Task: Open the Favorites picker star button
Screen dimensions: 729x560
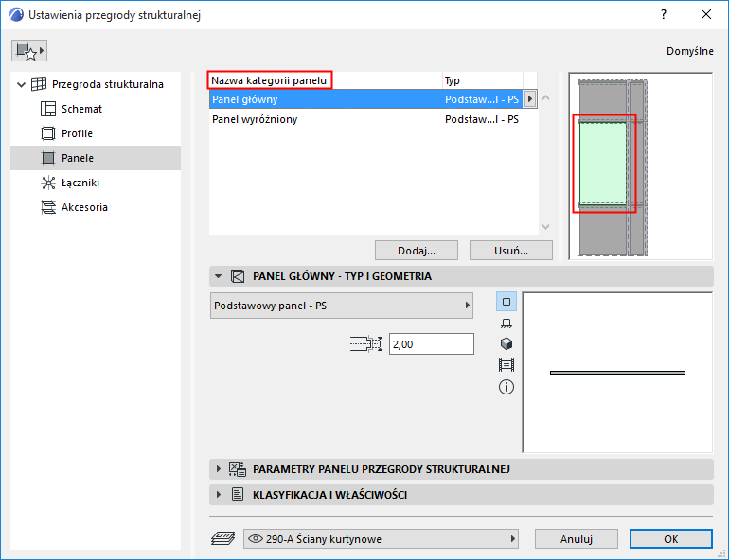Action: click(x=28, y=51)
